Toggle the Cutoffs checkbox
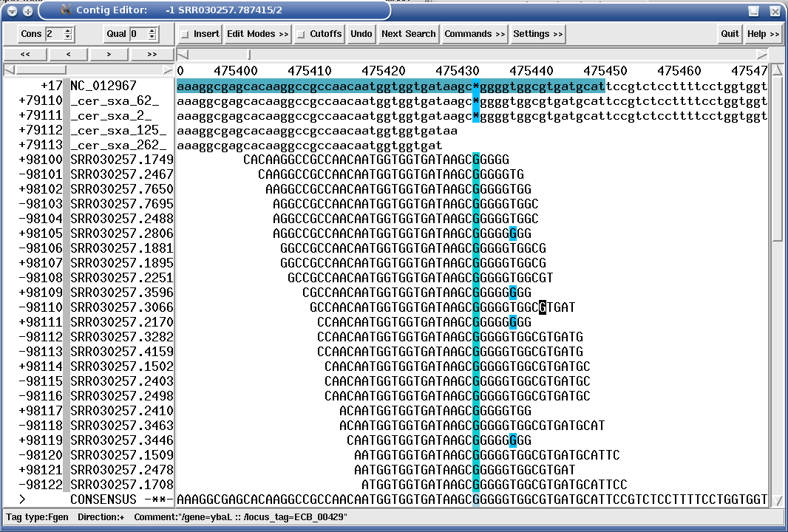The image size is (788, 532). 301,34
